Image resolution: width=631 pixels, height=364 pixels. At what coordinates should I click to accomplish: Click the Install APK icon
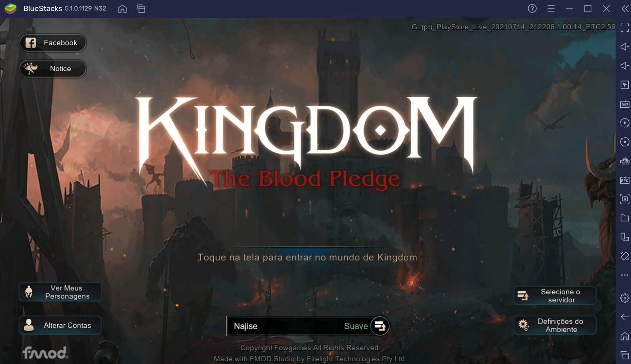pos(625,180)
